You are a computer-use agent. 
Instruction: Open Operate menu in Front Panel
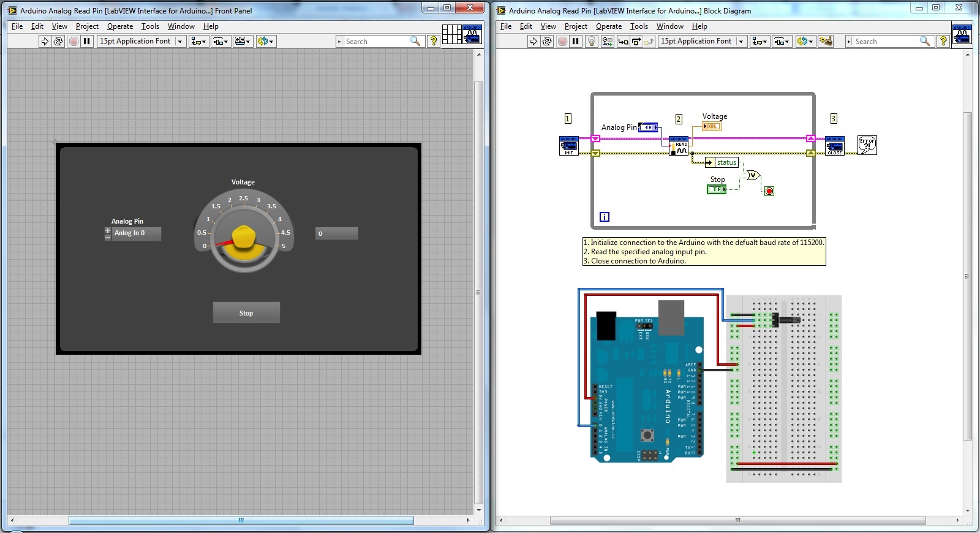(x=120, y=26)
